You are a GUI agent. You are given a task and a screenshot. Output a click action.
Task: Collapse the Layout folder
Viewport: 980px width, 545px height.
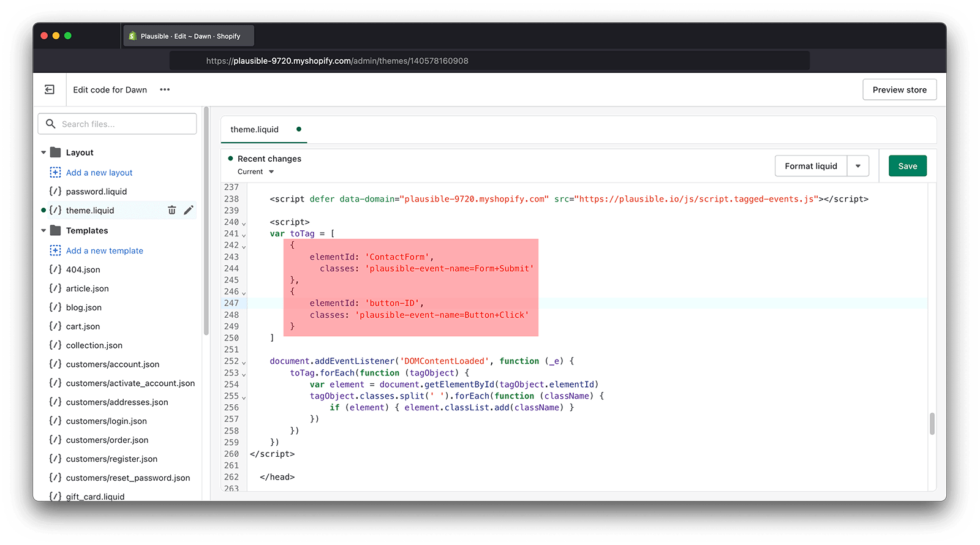coord(43,152)
